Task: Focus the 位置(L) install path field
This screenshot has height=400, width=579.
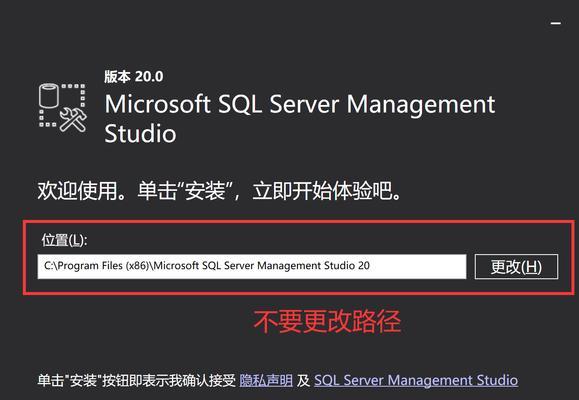Action: 252,266
